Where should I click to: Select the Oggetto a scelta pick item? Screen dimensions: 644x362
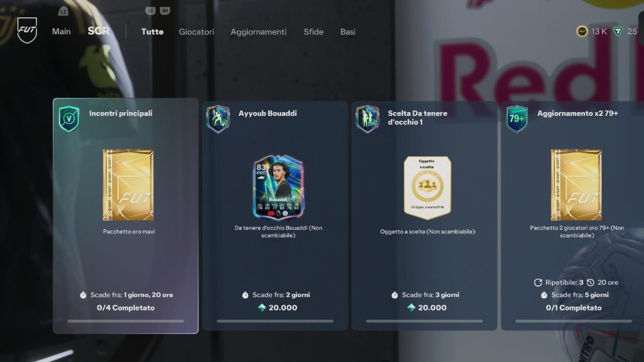click(427, 188)
